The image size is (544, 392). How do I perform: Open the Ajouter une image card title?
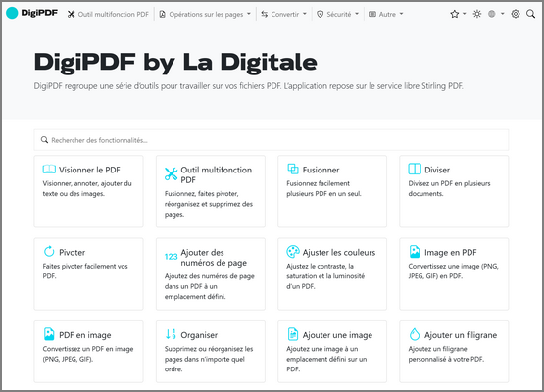click(x=337, y=335)
